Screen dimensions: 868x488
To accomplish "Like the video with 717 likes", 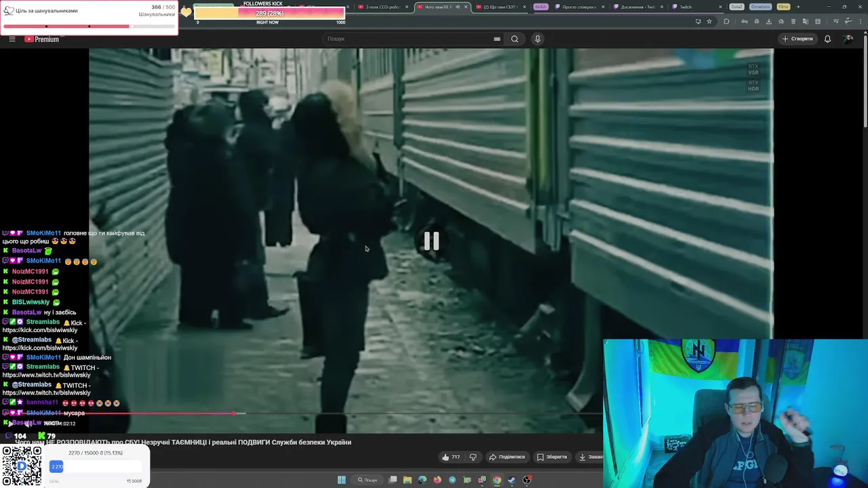I will [451, 457].
